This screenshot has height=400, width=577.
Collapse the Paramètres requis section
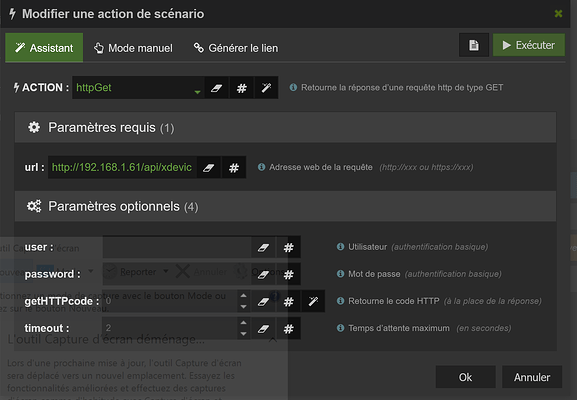point(285,127)
